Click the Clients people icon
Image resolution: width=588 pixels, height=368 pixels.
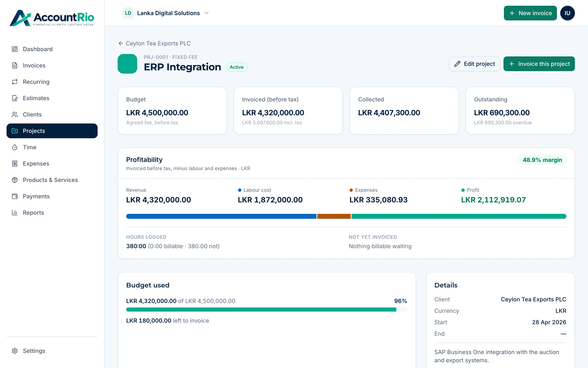click(x=14, y=114)
